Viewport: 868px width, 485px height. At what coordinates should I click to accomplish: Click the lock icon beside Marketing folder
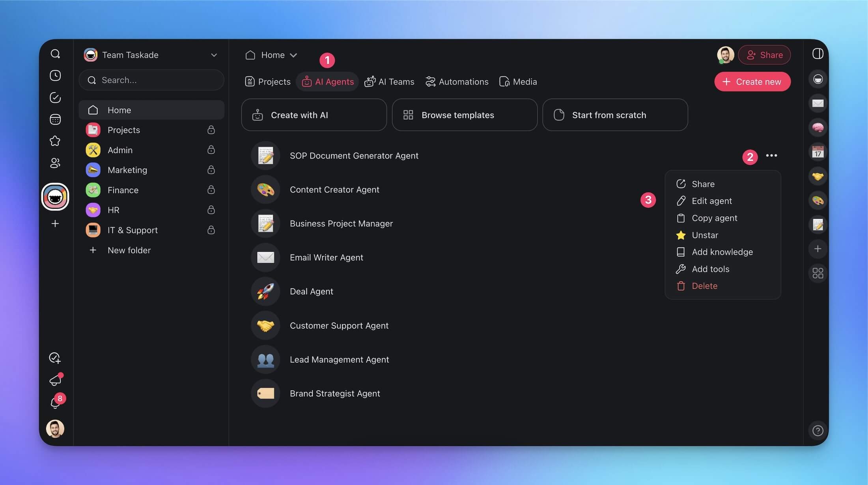211,170
